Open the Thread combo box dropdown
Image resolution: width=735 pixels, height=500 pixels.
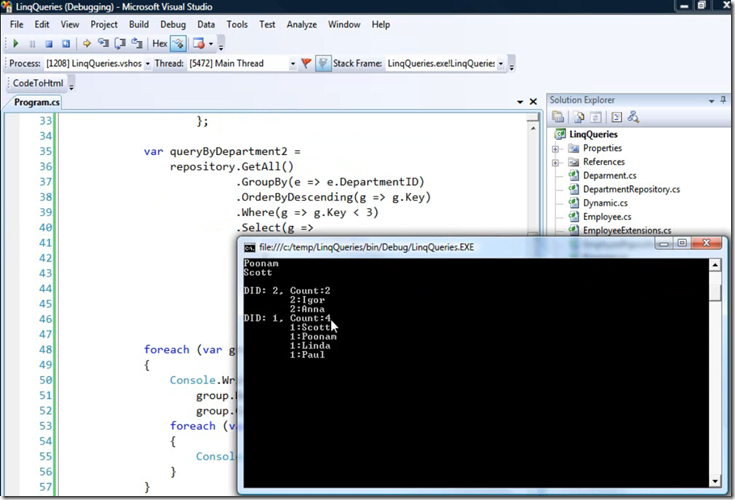[x=293, y=64]
